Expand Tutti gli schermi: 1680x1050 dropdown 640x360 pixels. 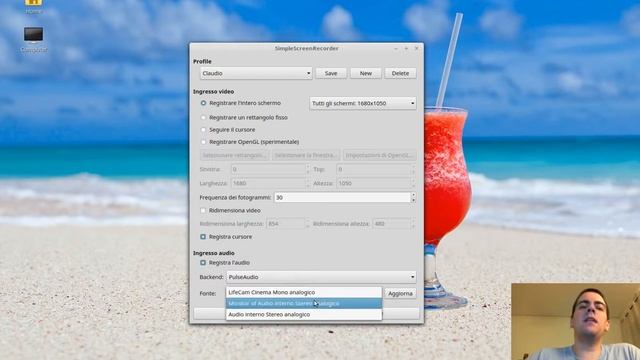coord(362,104)
